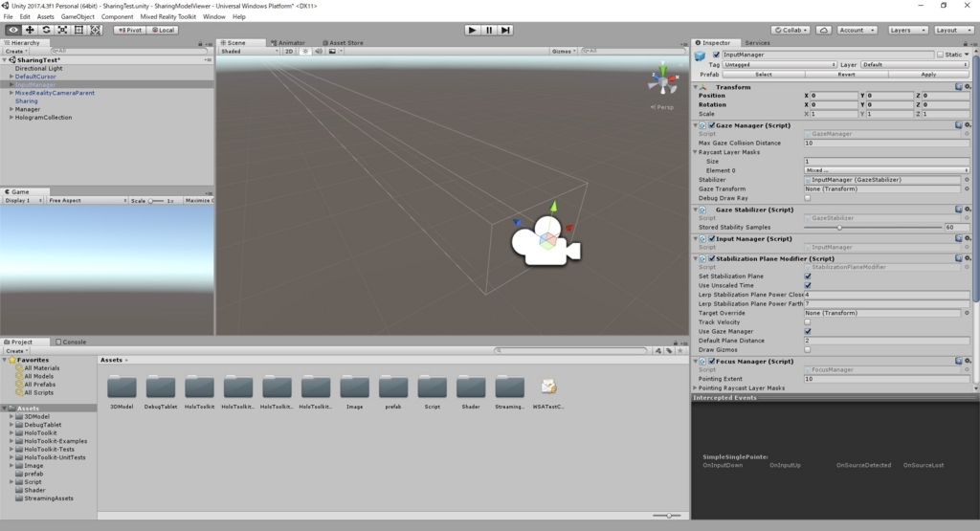980x531 pixels.
Task: Click the prefab Apply button
Action: coord(928,75)
